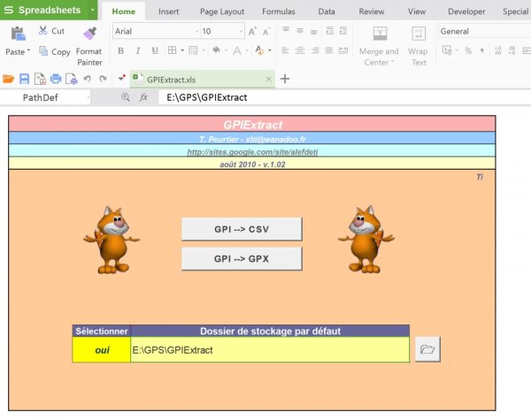Click the Copy icon
This screenshot has height=420, width=531.
(43, 52)
